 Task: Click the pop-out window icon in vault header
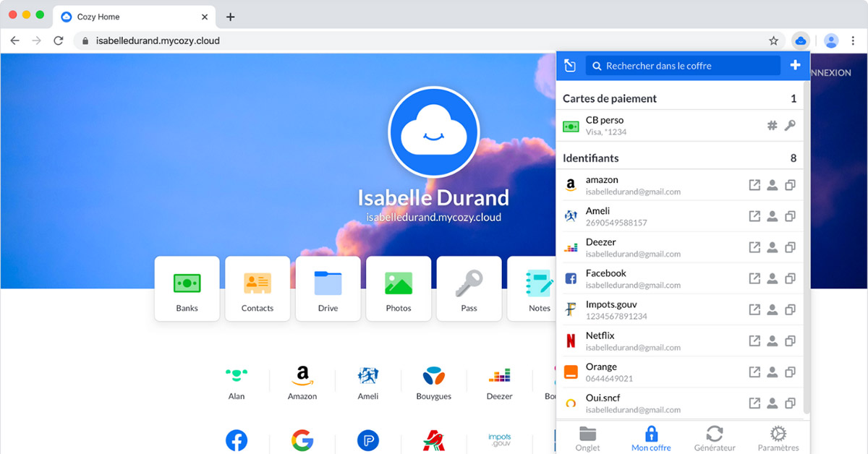(x=570, y=66)
